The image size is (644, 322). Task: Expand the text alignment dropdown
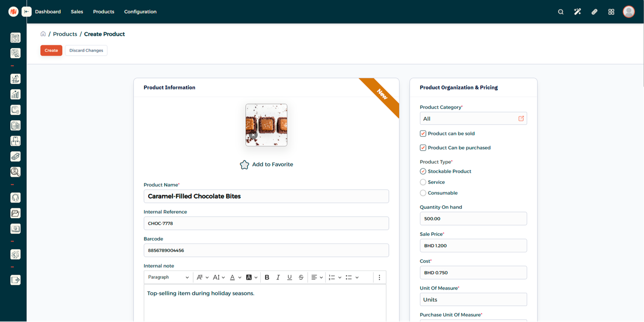(317, 277)
